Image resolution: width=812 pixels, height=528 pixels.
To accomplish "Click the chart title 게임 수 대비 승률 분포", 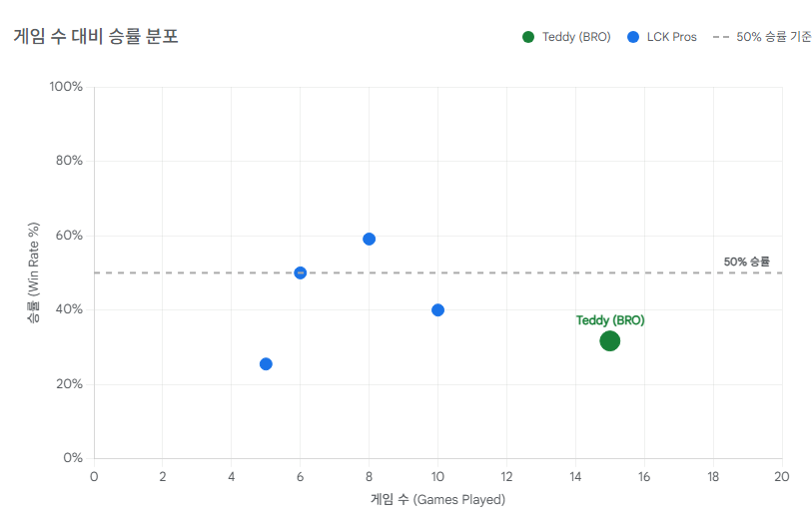I will click(96, 37).
